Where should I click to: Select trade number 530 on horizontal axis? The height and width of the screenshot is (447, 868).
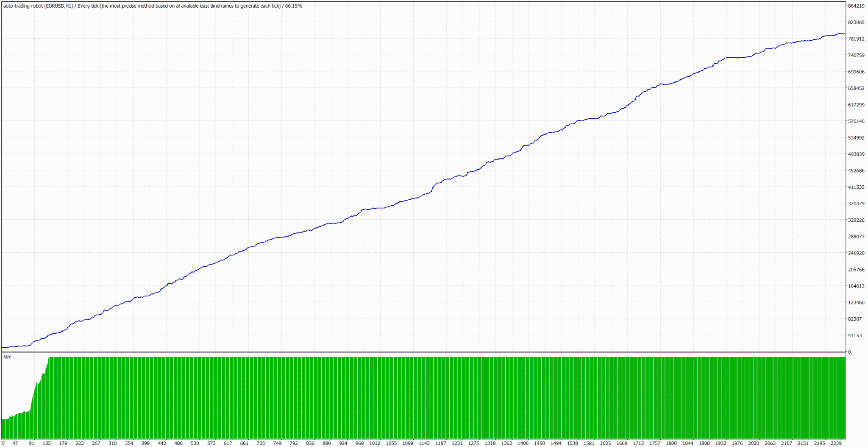click(195, 443)
